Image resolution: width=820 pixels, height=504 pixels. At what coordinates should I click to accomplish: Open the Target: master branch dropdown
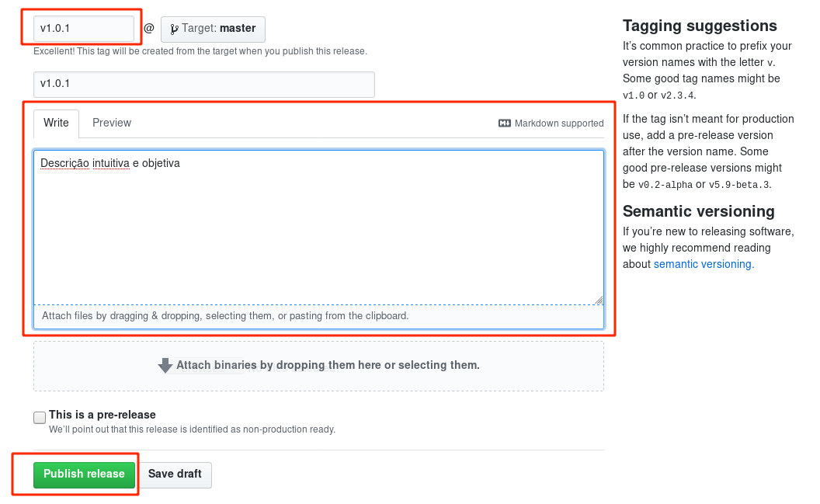coord(213,29)
